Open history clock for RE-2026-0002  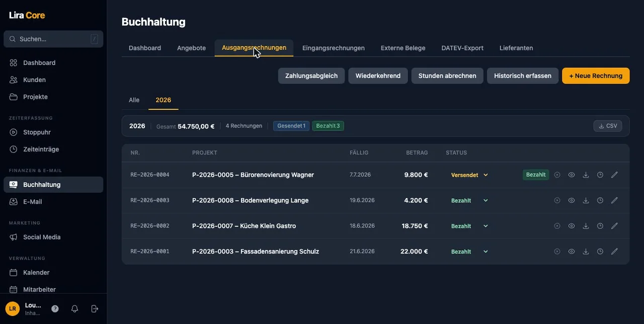[600, 226]
